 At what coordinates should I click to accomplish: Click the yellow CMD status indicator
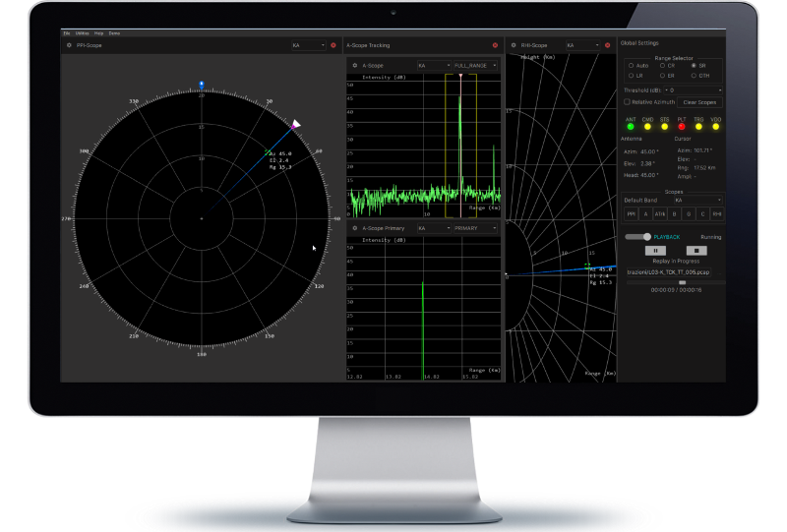tap(647, 127)
